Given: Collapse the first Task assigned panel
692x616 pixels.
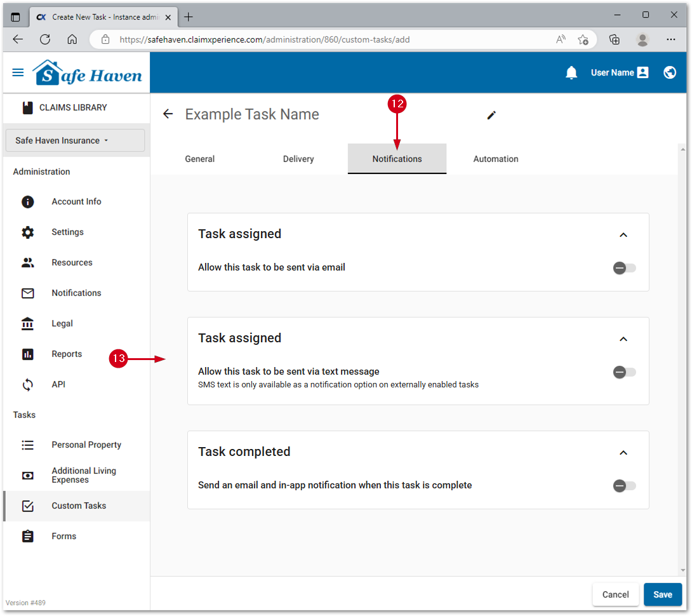Looking at the screenshot, I should [623, 235].
